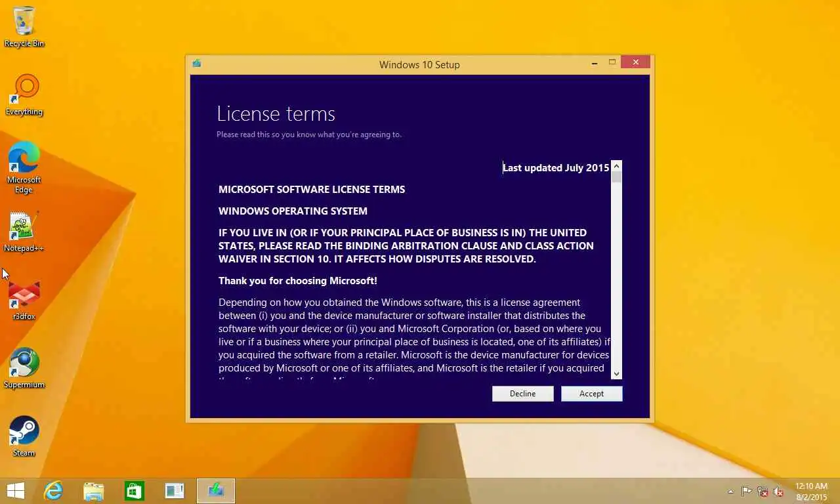
Task: Click the 'Windows 10 Setup' title text
Action: point(419,64)
